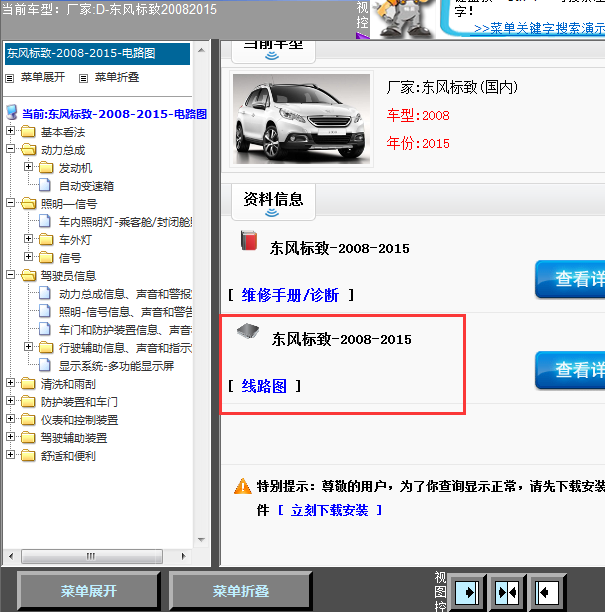Collapse the 照明—信号 folder node
Screen dimensions: 605x612
[11, 203]
